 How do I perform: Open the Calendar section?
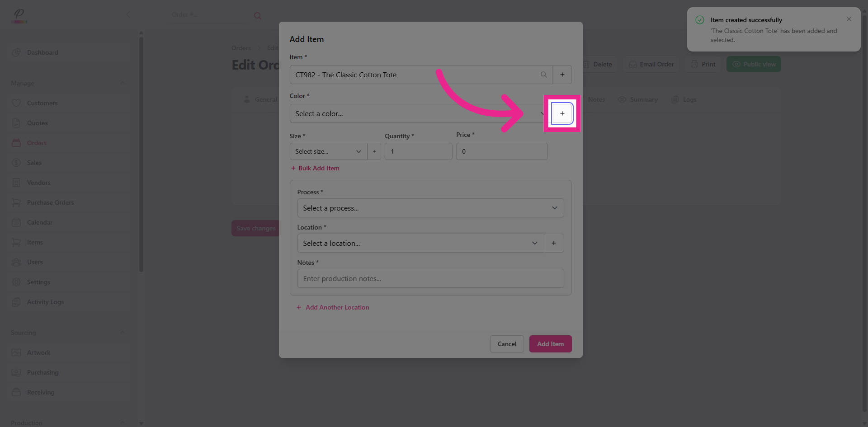point(40,222)
